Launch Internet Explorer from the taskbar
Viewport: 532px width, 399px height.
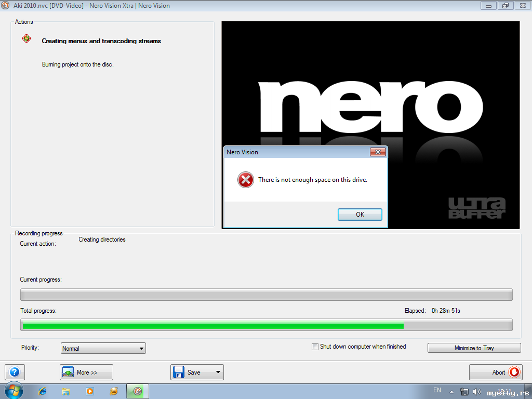pyautogui.click(x=43, y=391)
